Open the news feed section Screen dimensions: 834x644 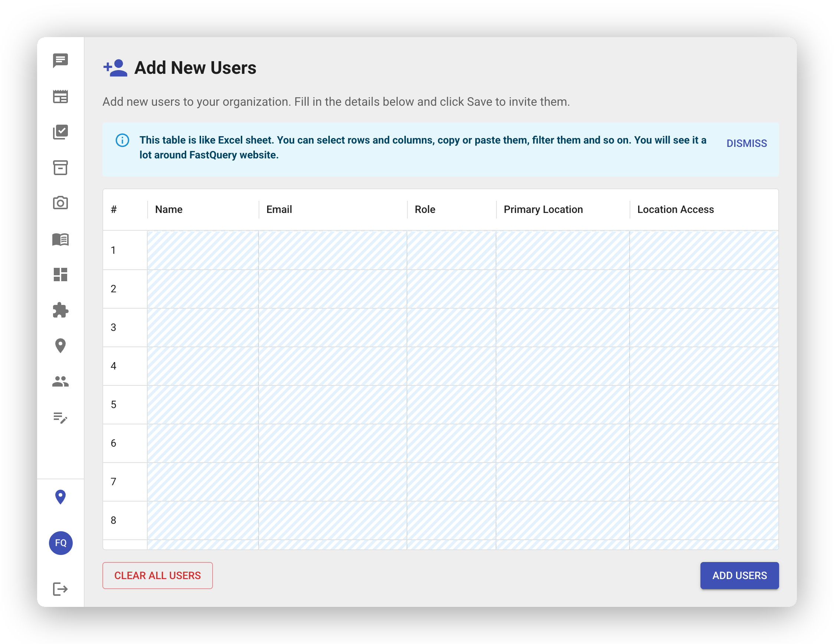coord(60,96)
